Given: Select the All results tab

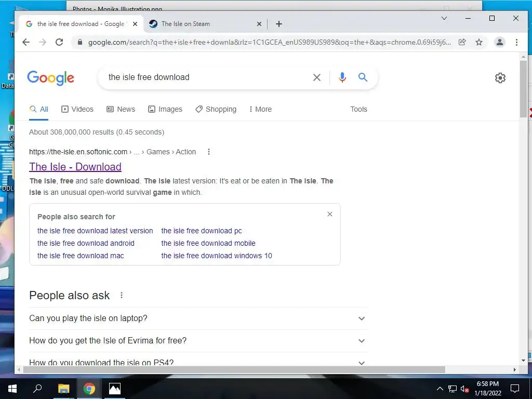Looking at the screenshot, I should pos(38,109).
